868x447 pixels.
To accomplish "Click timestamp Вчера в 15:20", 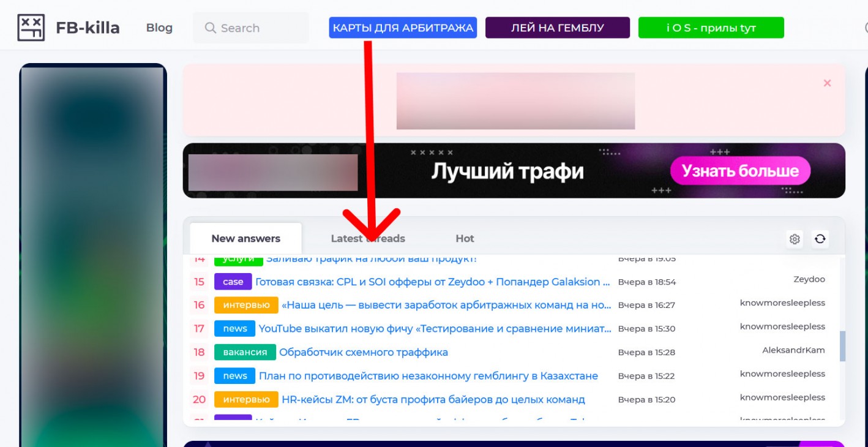I will (x=646, y=400).
